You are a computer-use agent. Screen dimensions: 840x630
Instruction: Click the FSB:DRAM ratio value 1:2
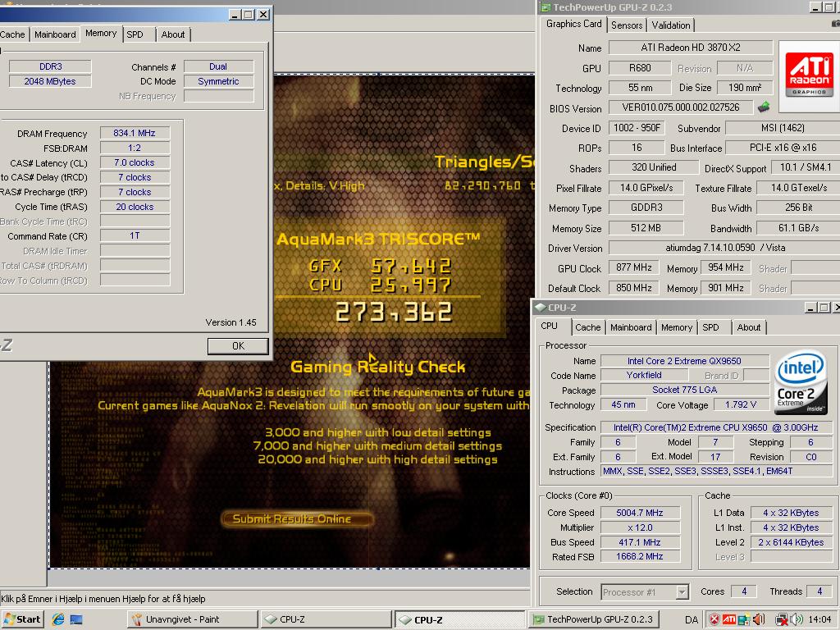tap(135, 148)
